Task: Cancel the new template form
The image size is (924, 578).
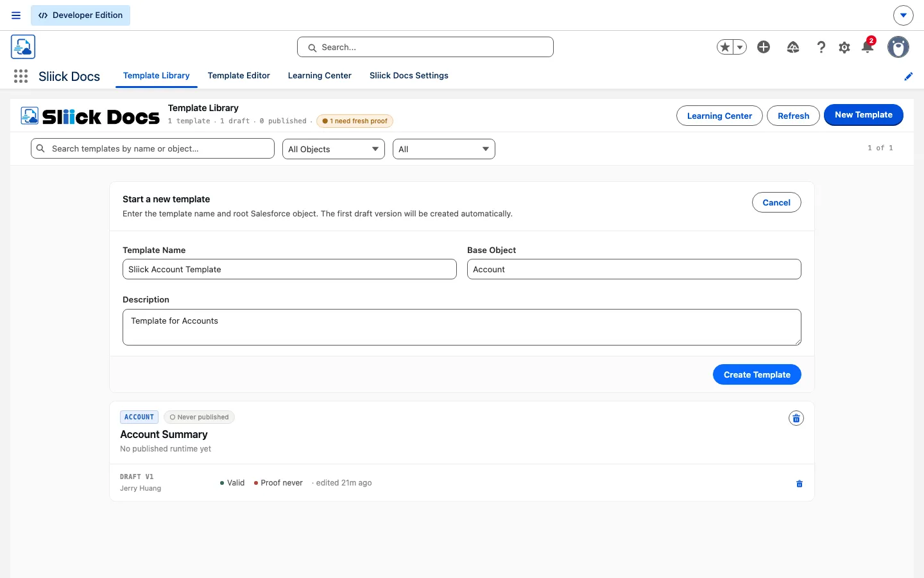Action: tap(776, 202)
